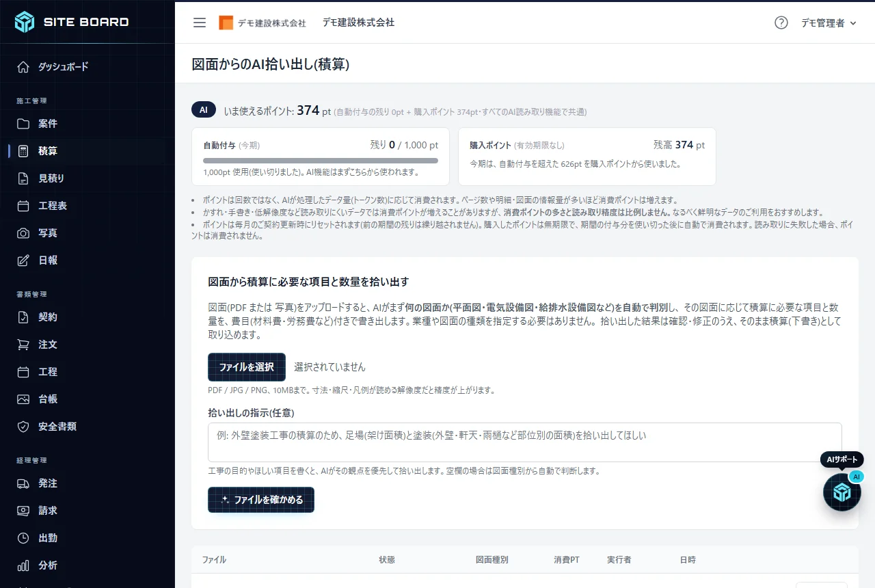Click the 自動付与 usage progress bar
This screenshot has height=588, width=875.
321,161
